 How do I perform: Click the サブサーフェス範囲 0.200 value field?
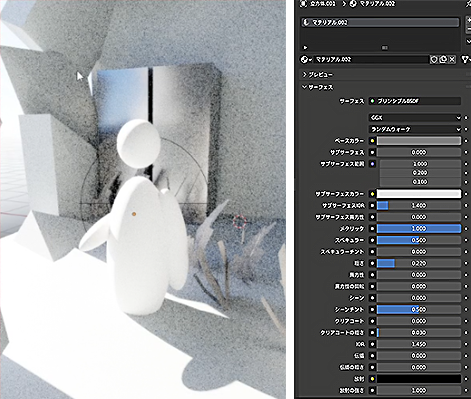pos(420,173)
